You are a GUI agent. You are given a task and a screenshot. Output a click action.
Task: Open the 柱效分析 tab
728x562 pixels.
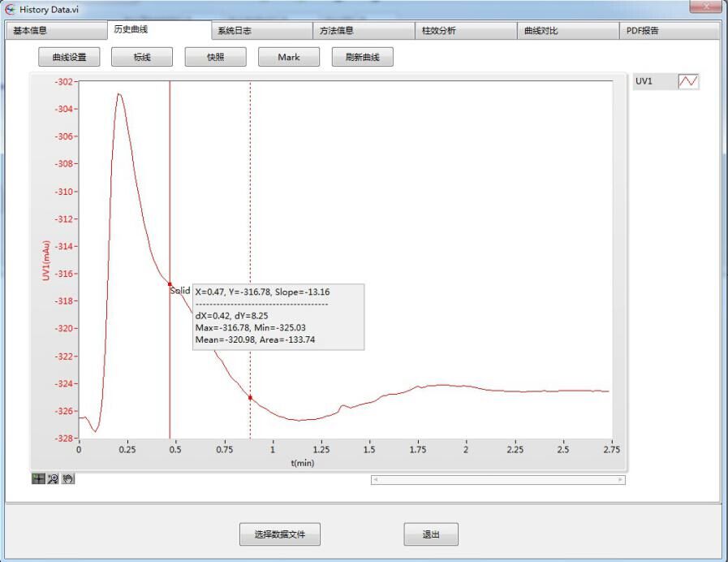[466, 32]
